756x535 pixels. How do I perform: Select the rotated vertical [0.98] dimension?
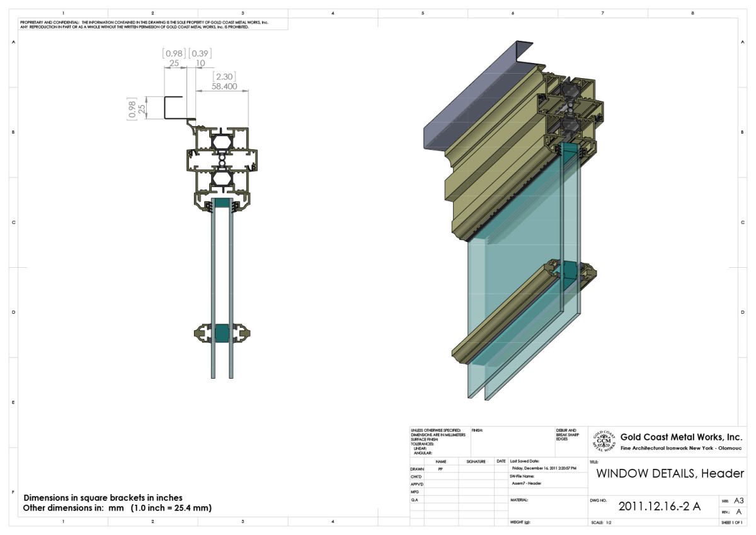132,108
